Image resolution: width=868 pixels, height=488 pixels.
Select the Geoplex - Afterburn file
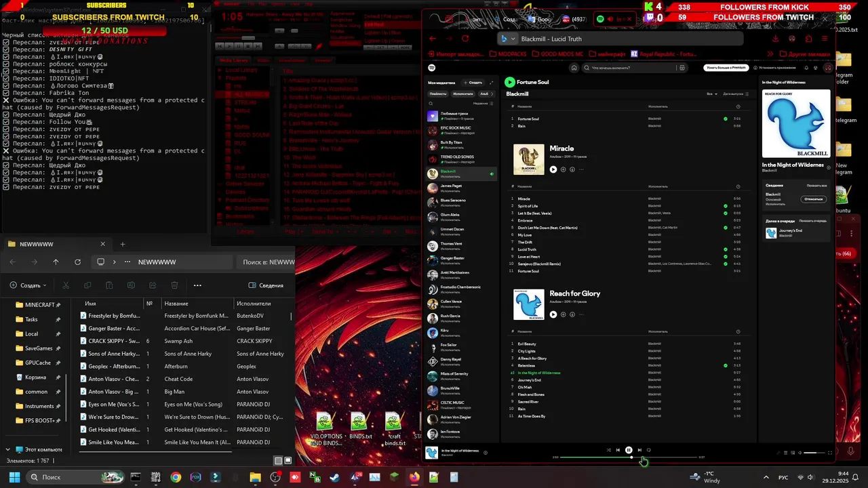click(111, 367)
